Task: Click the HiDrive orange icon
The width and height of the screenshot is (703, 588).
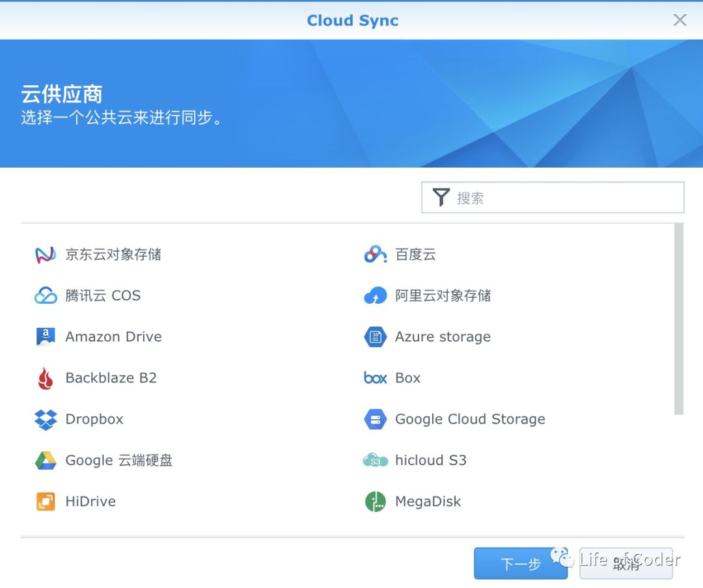Action: pyautogui.click(x=46, y=501)
